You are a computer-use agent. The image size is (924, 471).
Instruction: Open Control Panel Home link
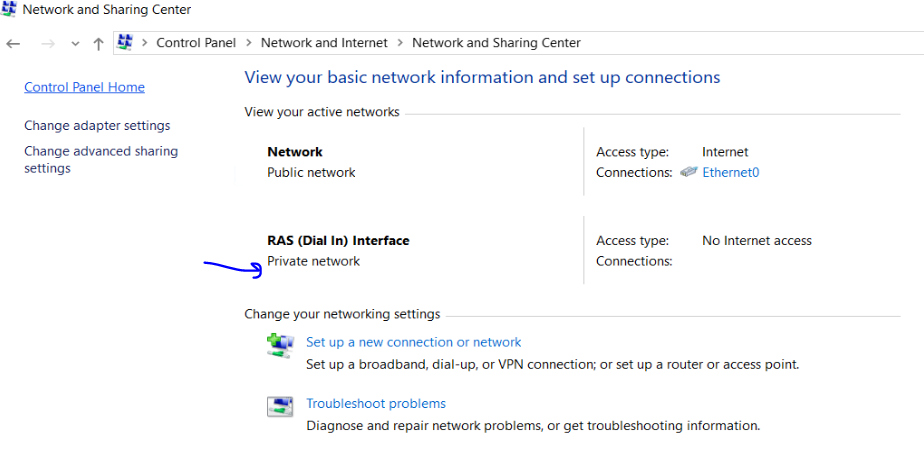[84, 87]
